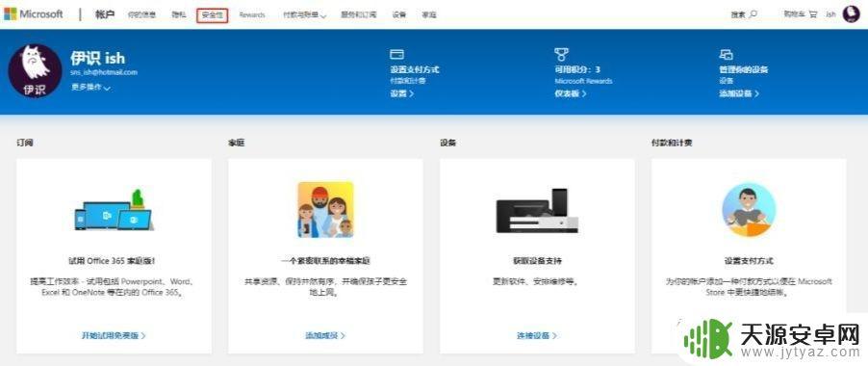Open the search magnifier icon
Screen dimensions: 868x366
pyautogui.click(x=753, y=14)
